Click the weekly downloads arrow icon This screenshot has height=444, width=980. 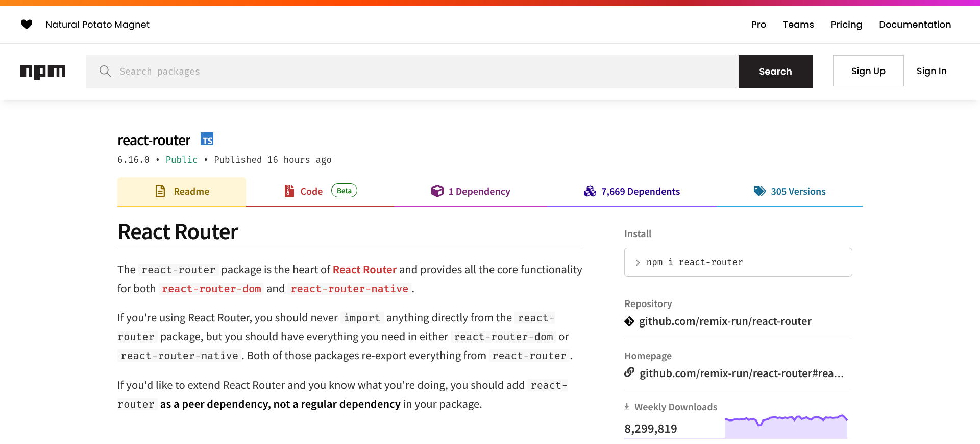[x=627, y=407]
